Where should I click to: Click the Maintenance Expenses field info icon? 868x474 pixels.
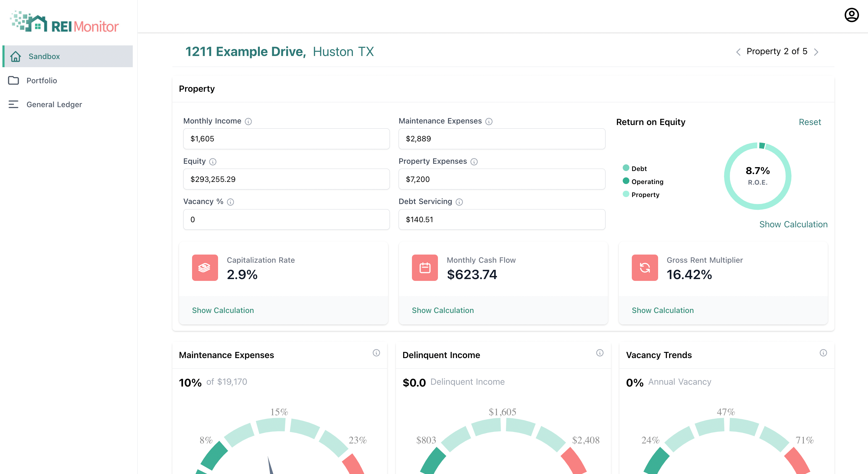point(489,121)
